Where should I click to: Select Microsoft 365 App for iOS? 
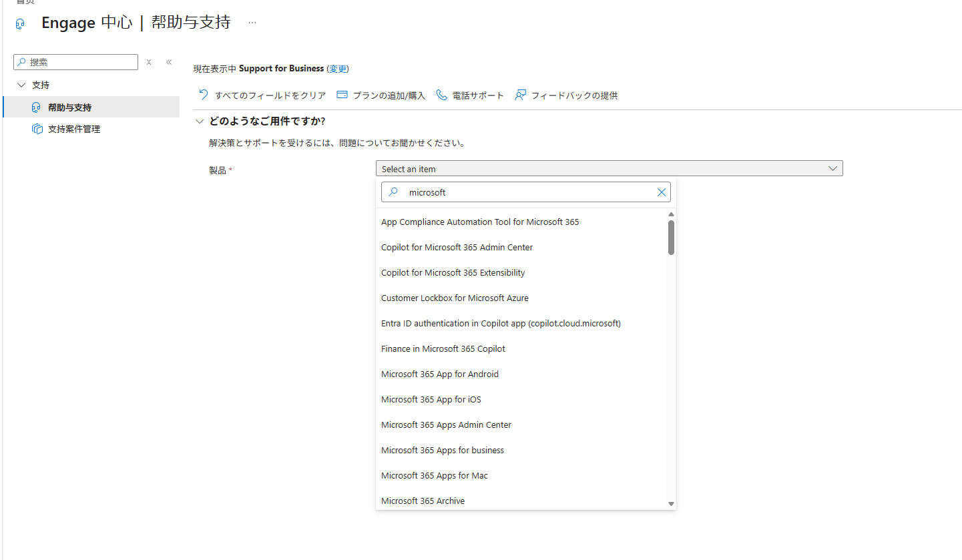pyautogui.click(x=521, y=400)
